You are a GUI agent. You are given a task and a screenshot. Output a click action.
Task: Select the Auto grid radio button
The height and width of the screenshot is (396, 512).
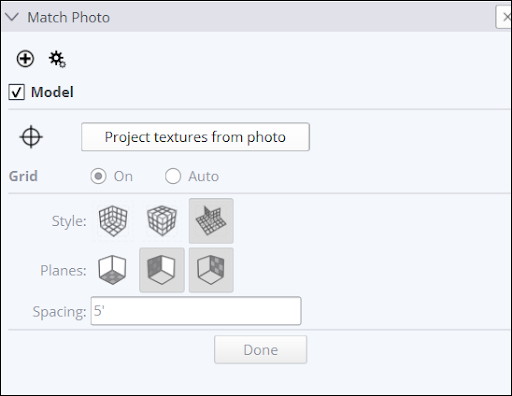(173, 176)
